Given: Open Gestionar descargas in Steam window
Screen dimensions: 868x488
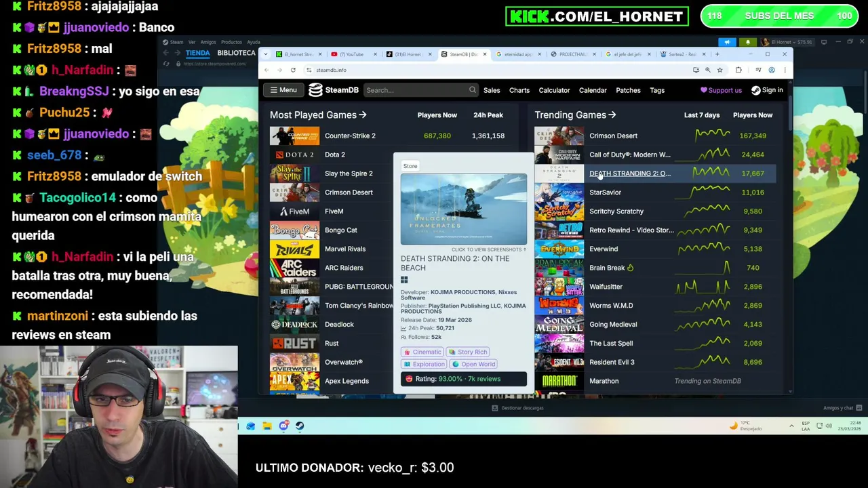Looking at the screenshot, I should (x=519, y=408).
